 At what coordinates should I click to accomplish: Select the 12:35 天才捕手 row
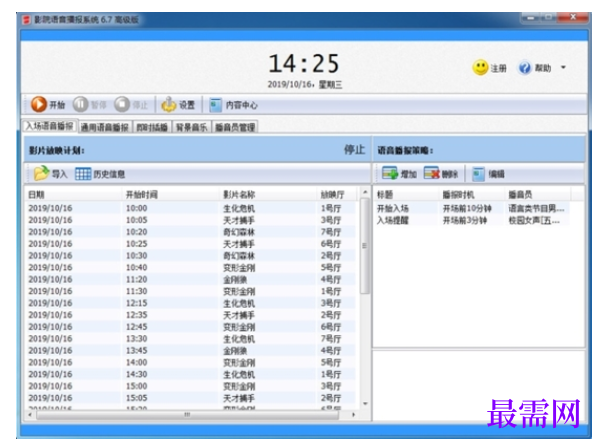(x=191, y=315)
